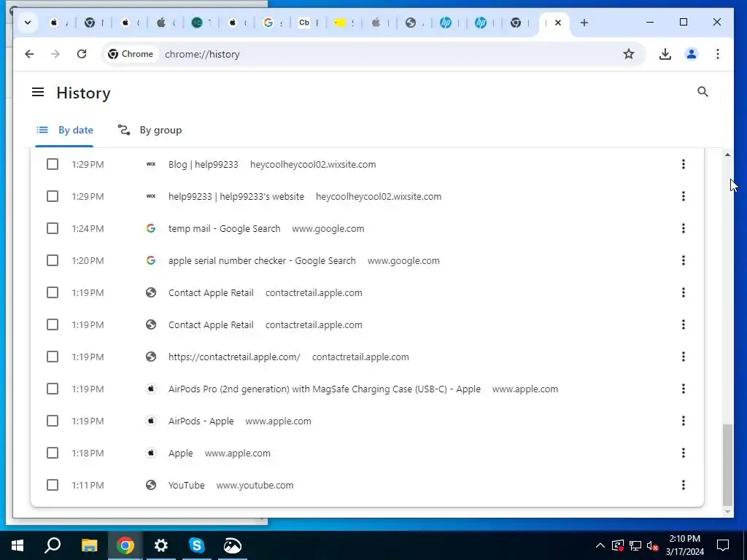
Task: Tick the AirPods Pro entry checkbox
Action: 53,389
